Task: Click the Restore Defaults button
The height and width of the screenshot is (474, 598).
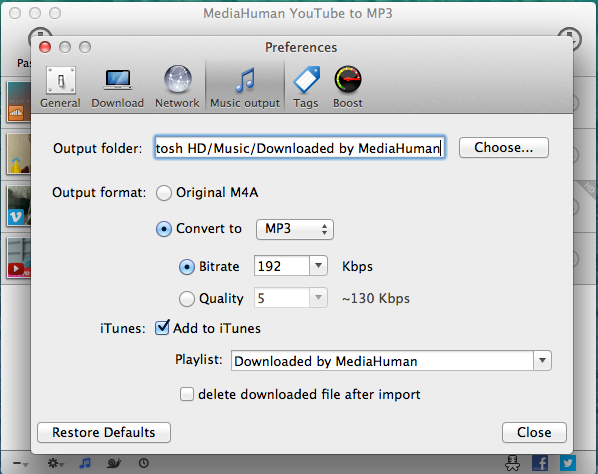Action: tap(104, 432)
